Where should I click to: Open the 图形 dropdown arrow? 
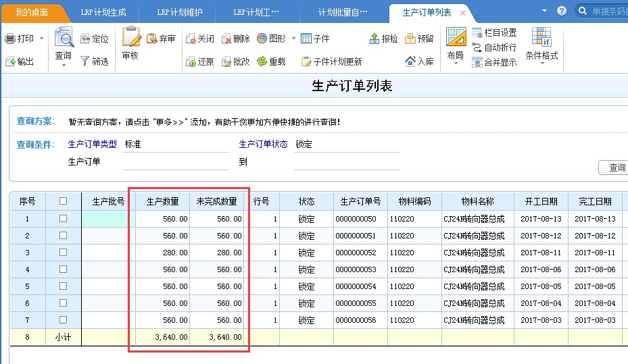pos(293,39)
